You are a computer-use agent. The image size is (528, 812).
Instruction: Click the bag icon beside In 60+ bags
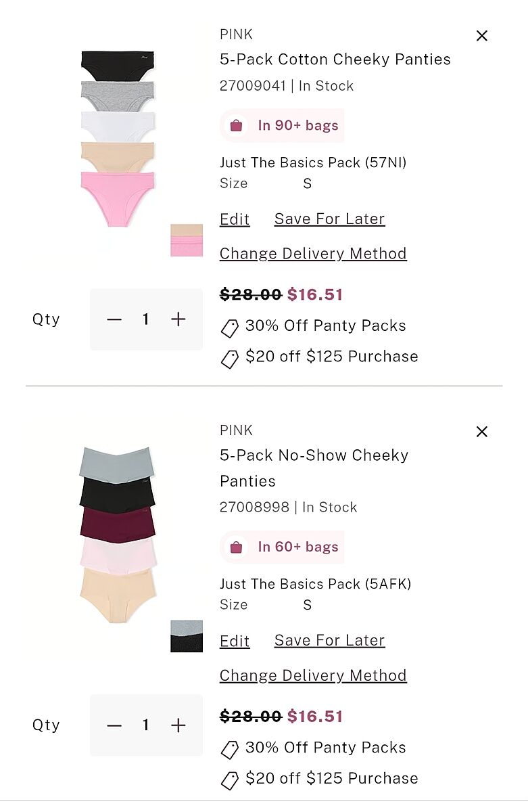click(236, 547)
